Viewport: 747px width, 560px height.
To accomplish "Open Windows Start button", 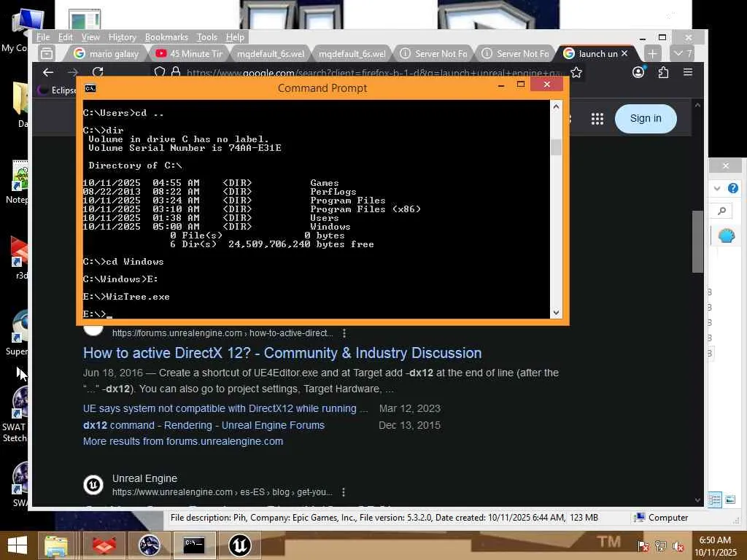I will tap(18, 545).
